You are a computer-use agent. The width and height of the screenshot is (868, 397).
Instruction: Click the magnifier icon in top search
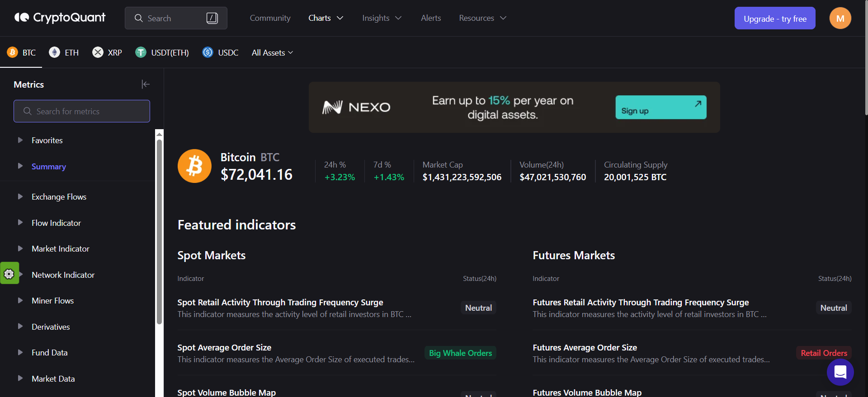tap(139, 18)
